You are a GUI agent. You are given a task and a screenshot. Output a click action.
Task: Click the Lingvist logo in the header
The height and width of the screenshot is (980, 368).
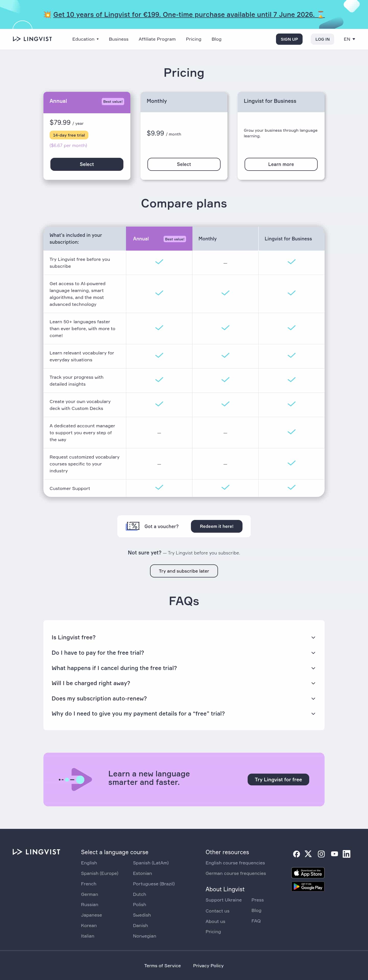[x=32, y=39]
